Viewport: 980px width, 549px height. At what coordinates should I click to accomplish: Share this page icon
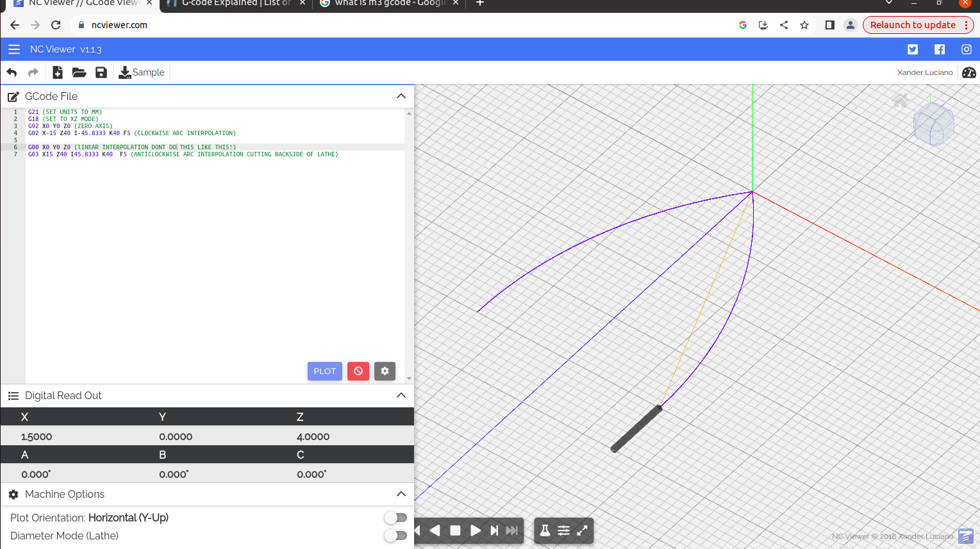coord(784,25)
